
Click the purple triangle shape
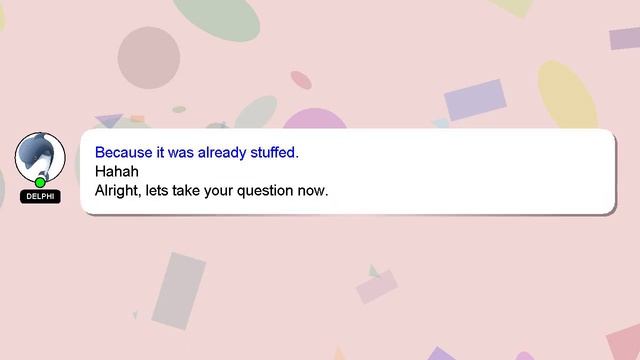109,121
